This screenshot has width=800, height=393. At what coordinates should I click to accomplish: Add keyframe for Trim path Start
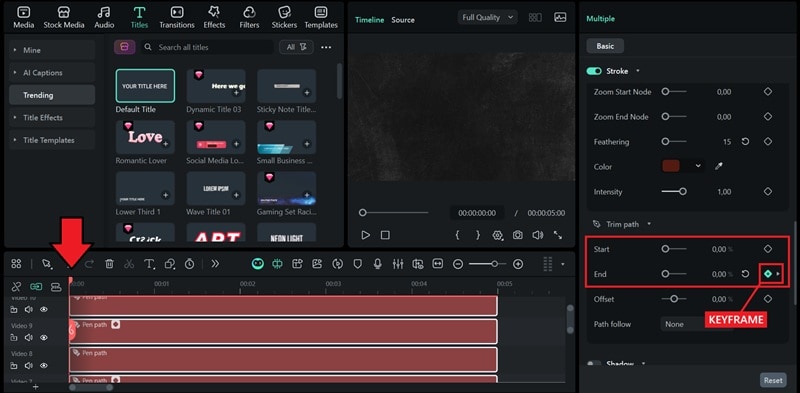pos(768,249)
